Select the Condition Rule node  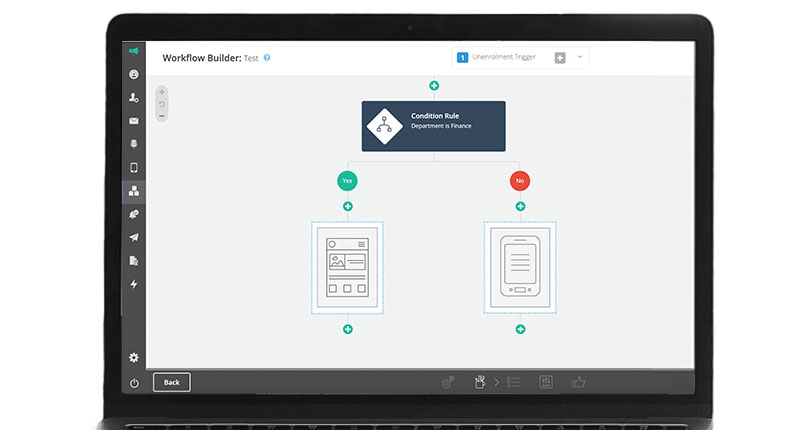click(434, 126)
